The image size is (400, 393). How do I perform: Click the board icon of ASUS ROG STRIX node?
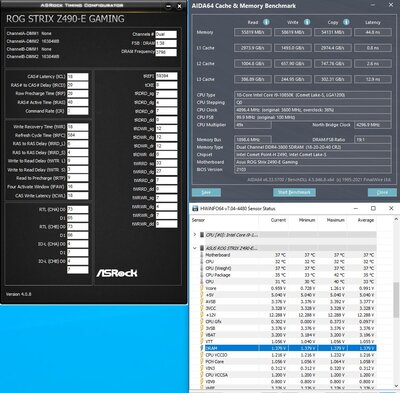point(202,248)
